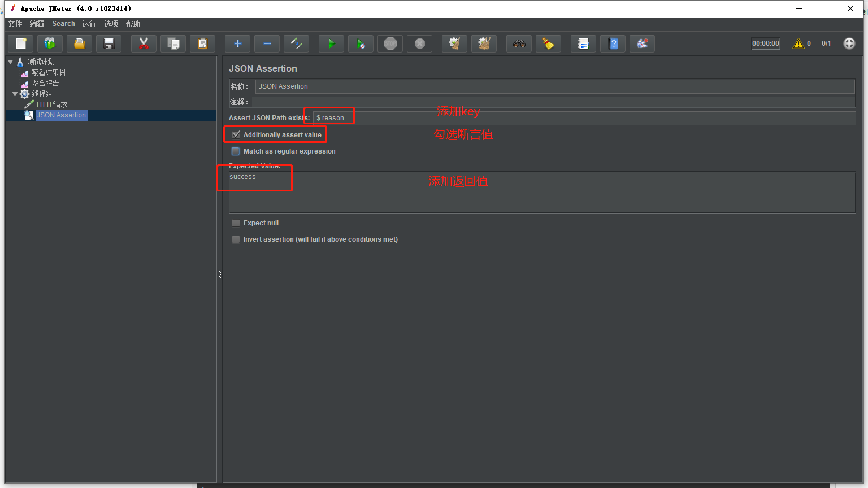Open Function Helper dialog icon

(584, 43)
